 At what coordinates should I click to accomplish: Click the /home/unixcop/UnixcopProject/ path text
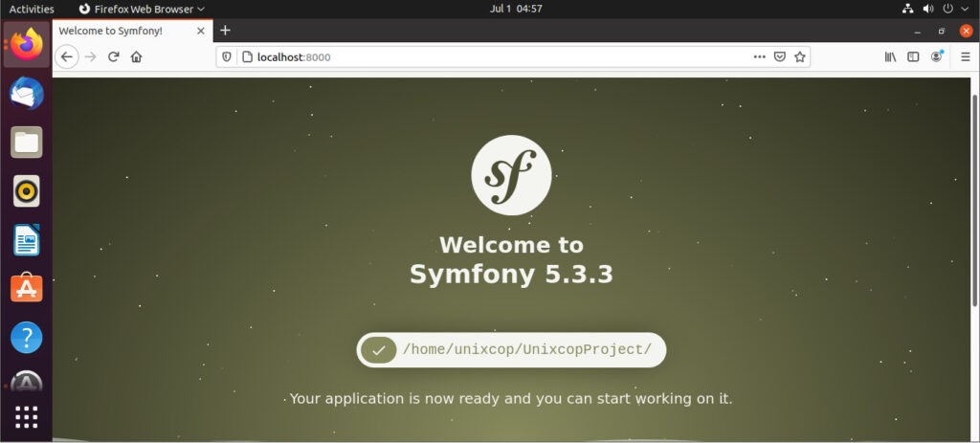click(x=527, y=349)
